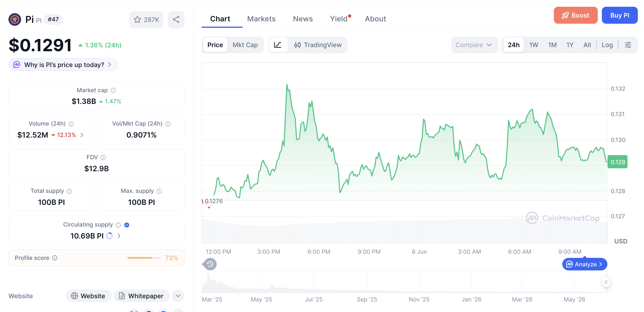The image size is (644, 312).
Task: Click the Profile score progress bar
Action: pos(144,258)
